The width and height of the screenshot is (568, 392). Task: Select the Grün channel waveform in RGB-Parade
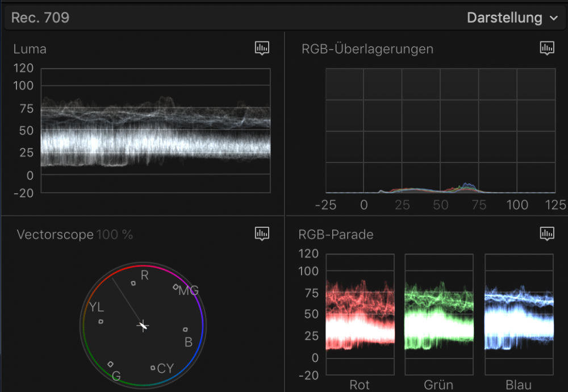[438, 314]
